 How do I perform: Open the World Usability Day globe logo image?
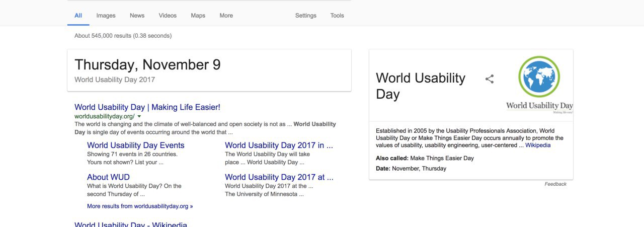pos(539,85)
